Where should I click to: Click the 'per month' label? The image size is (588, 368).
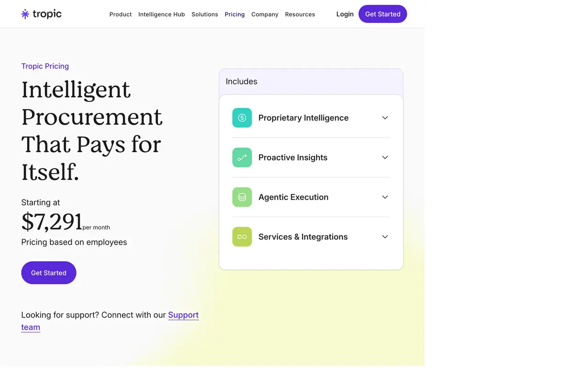(96, 227)
